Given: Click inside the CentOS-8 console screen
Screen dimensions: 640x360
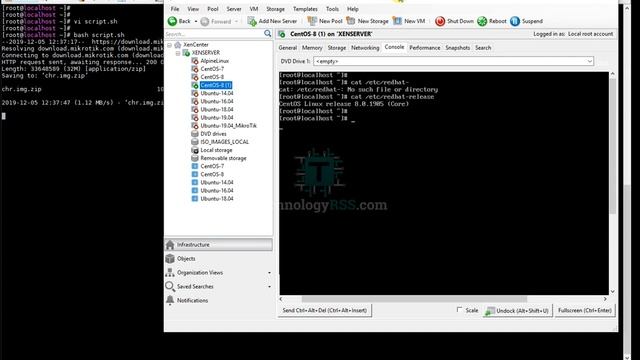Looking at the screenshot, I should (x=444, y=183).
